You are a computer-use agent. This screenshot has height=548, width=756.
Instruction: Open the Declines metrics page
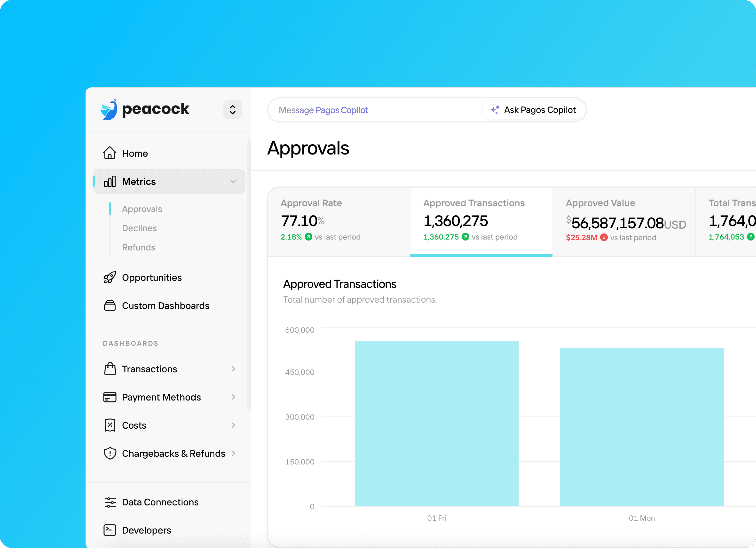click(139, 228)
